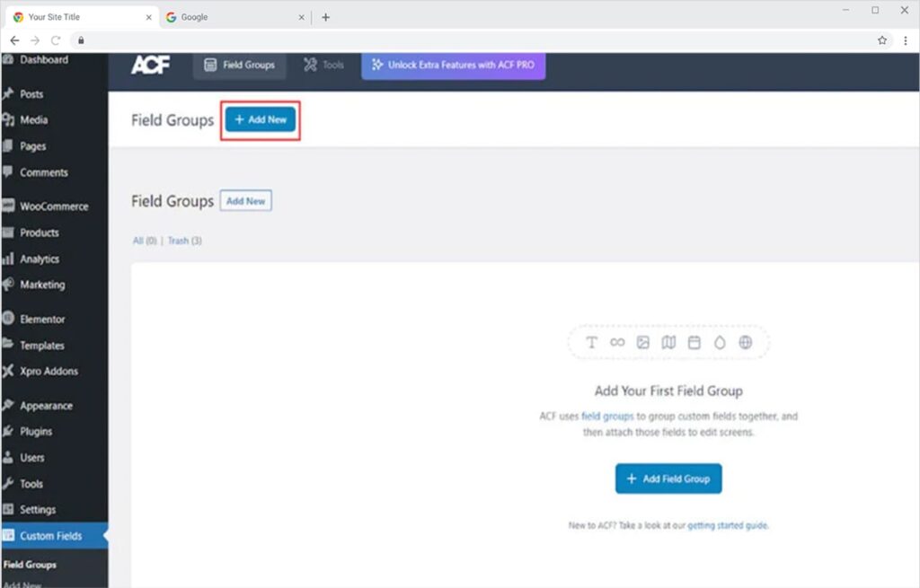Click the Comments bubble icon
The width and height of the screenshot is (920, 588).
tap(7, 171)
